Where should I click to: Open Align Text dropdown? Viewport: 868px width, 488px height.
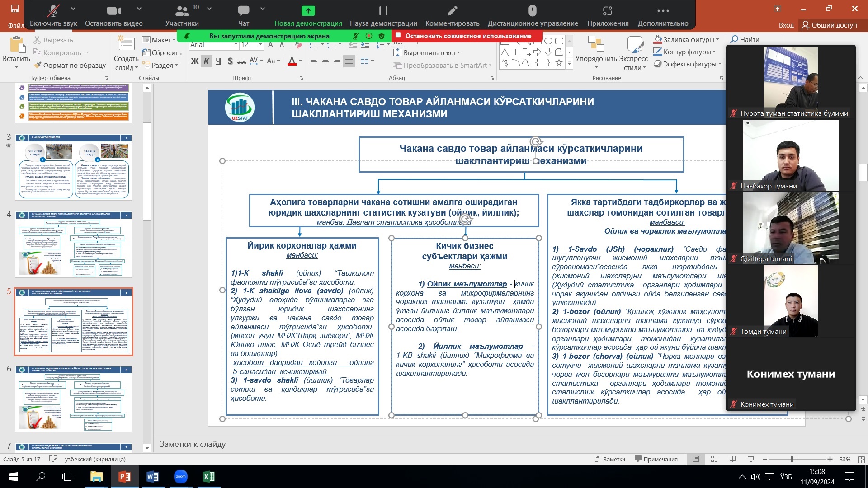pos(427,52)
